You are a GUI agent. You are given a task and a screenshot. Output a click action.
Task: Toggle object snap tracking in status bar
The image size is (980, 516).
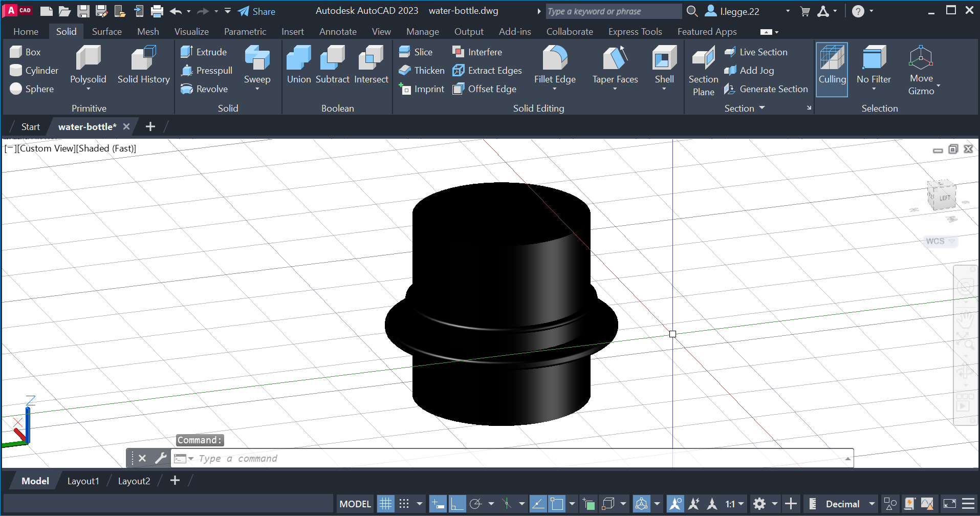(538, 504)
